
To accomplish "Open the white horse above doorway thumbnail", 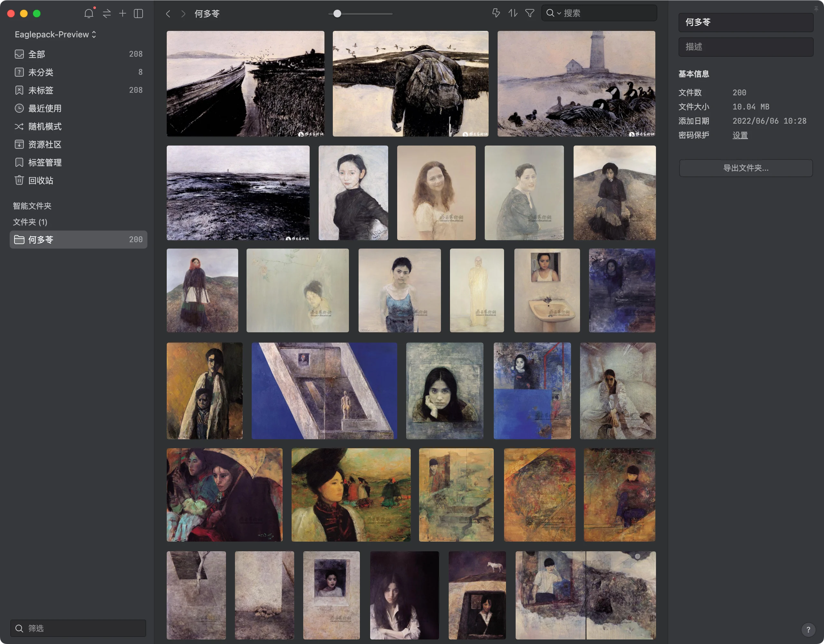I will coord(477,595).
